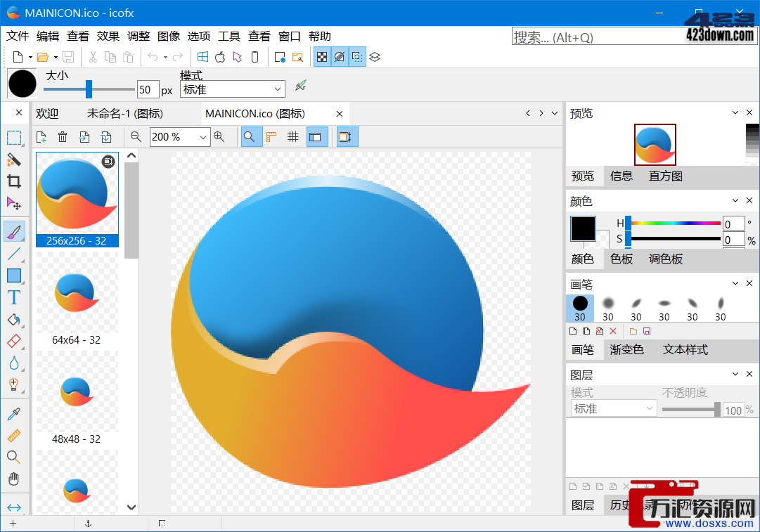Select the 64x64 - 32 image thumbnail
Image resolution: width=760 pixels, height=532 pixels.
[x=77, y=299]
